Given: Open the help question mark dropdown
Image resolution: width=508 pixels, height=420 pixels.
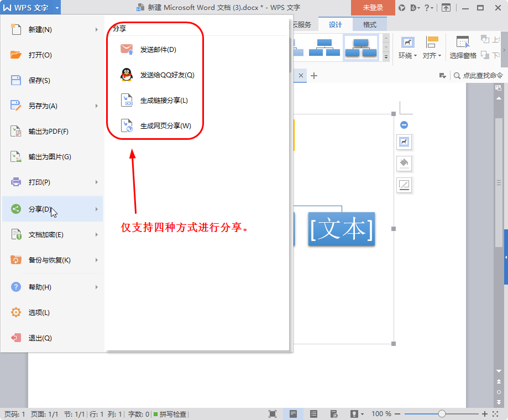Looking at the screenshot, I should tap(429, 8).
